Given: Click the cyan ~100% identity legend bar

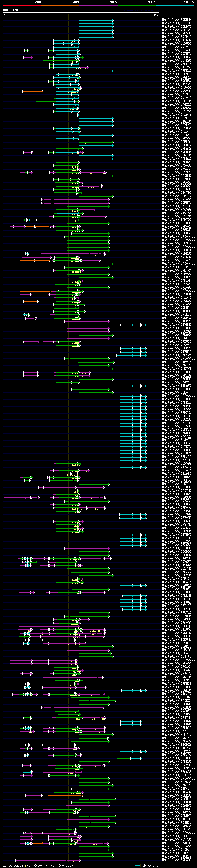Looking at the screenshot, I should coord(175,6).
